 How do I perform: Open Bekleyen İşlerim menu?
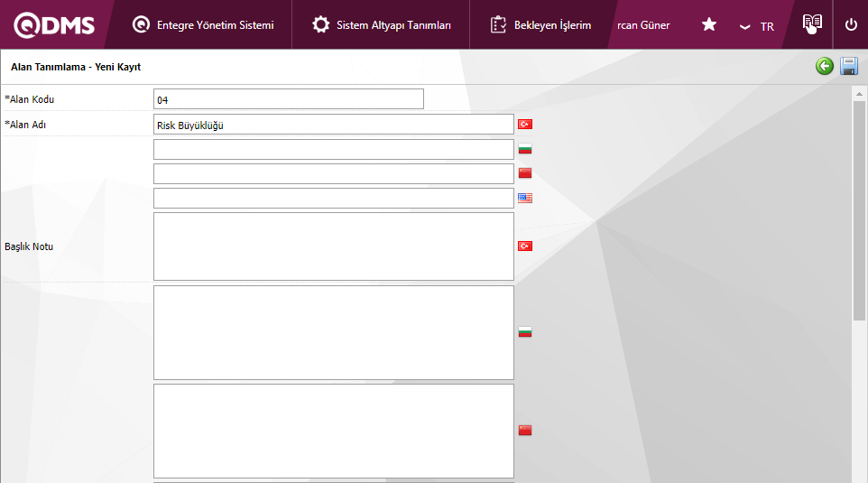tap(541, 25)
